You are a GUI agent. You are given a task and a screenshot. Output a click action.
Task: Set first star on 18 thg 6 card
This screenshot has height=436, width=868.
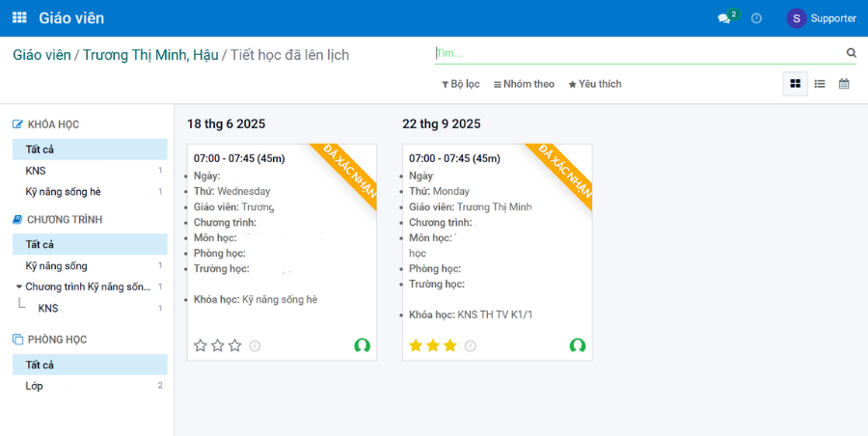tap(201, 345)
